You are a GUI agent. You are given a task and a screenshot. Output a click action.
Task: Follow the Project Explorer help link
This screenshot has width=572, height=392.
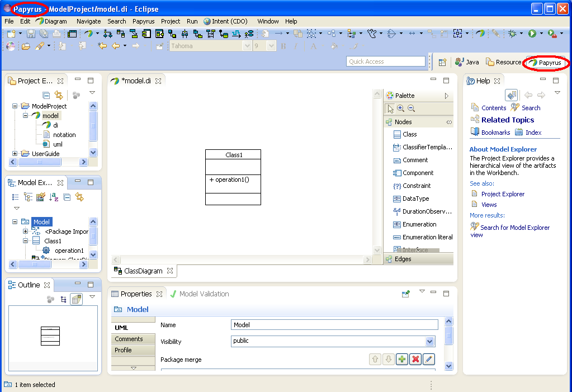[x=503, y=194]
